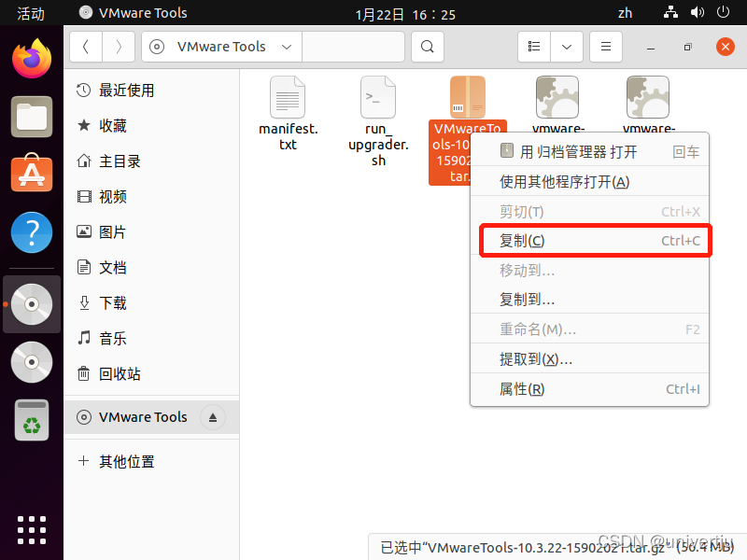Open Help from the dock
This screenshot has width=747, height=560.
point(32,232)
